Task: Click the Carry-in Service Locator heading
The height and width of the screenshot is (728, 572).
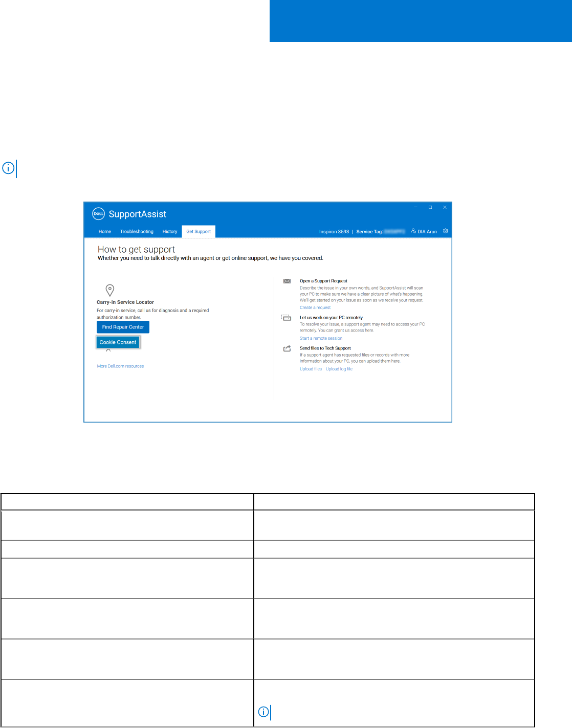Action: pos(125,302)
